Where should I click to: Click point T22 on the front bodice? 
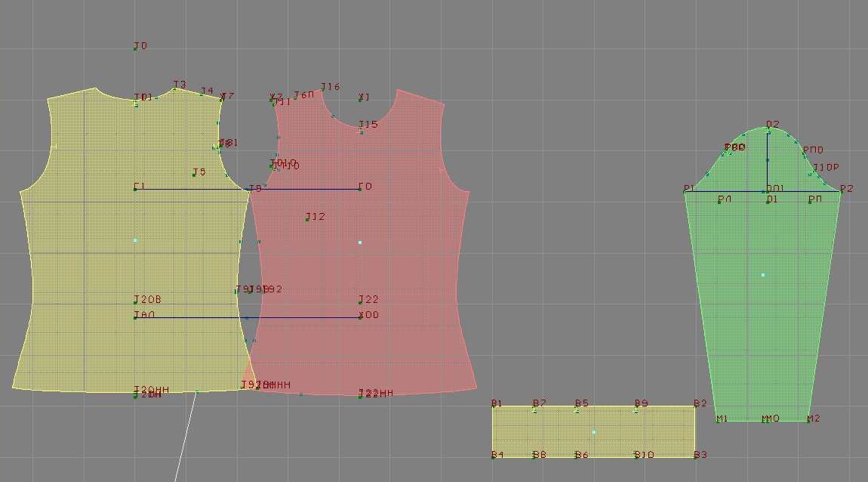tap(361, 302)
